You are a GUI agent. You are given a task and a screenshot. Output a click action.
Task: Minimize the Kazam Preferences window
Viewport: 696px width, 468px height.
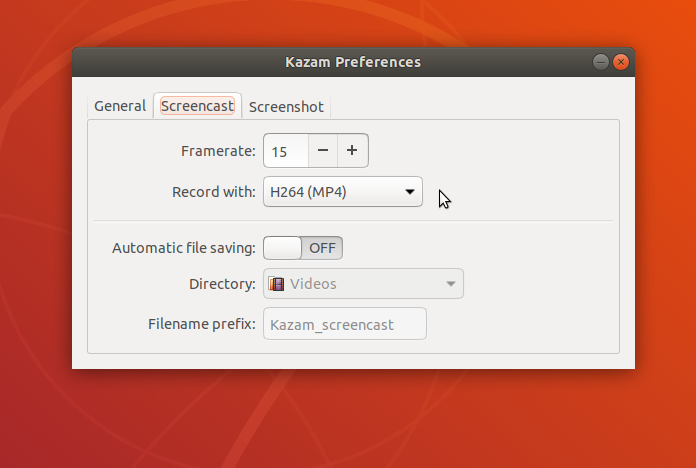(601, 62)
